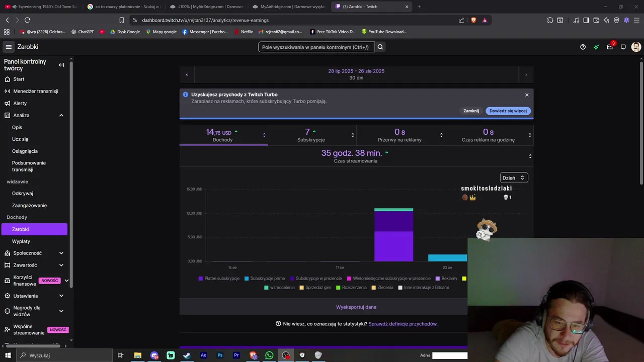644x362 pixels.
Task: Click the tall purple revenue bar
Action: [393, 235]
